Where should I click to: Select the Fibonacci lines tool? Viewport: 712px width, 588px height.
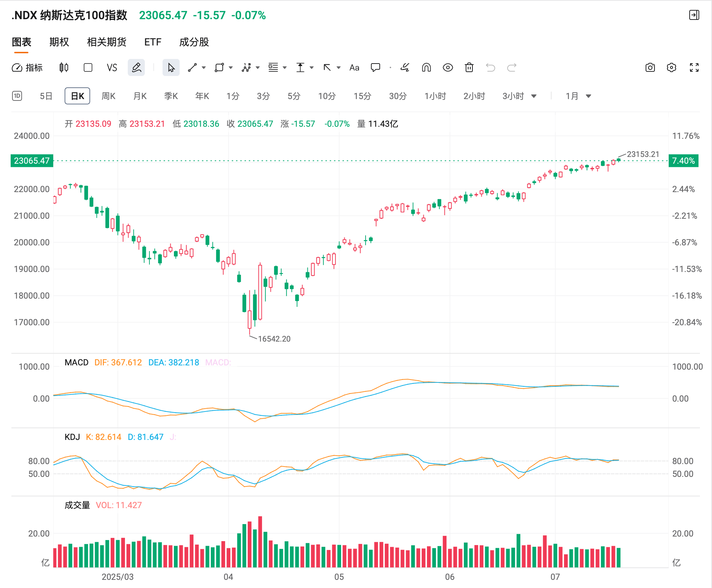pos(273,67)
